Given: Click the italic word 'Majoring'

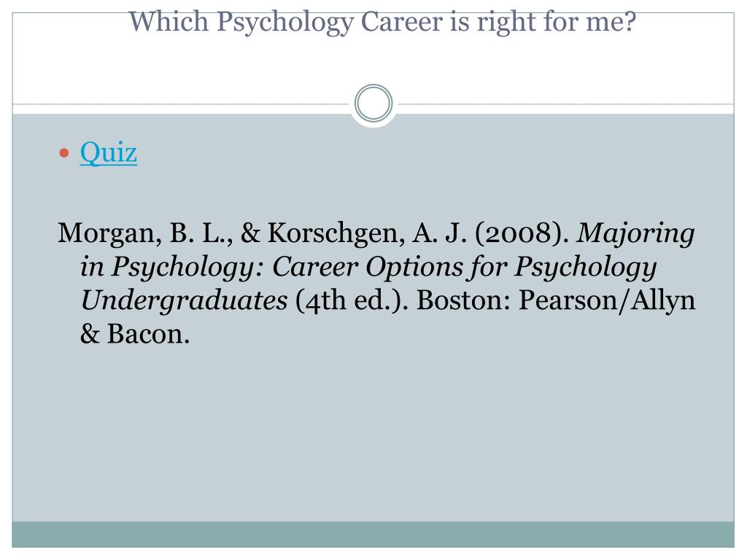Looking at the screenshot, I should click(635, 234).
